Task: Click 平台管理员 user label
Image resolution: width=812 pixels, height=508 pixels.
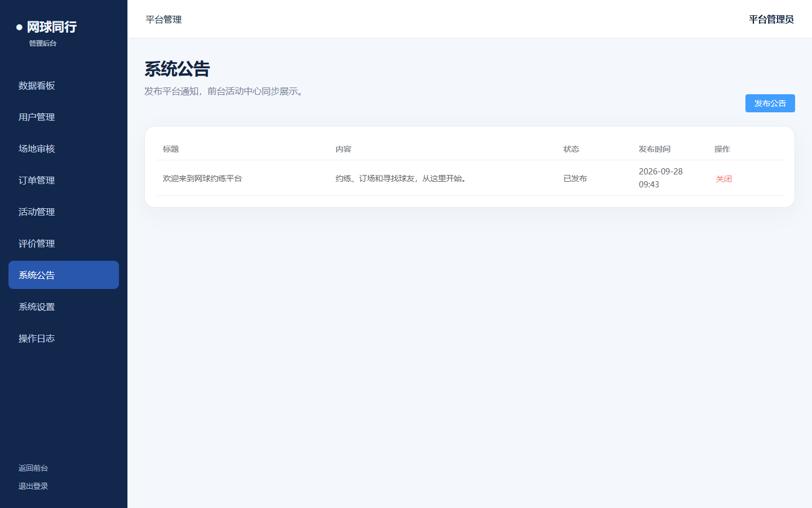Action: point(771,19)
